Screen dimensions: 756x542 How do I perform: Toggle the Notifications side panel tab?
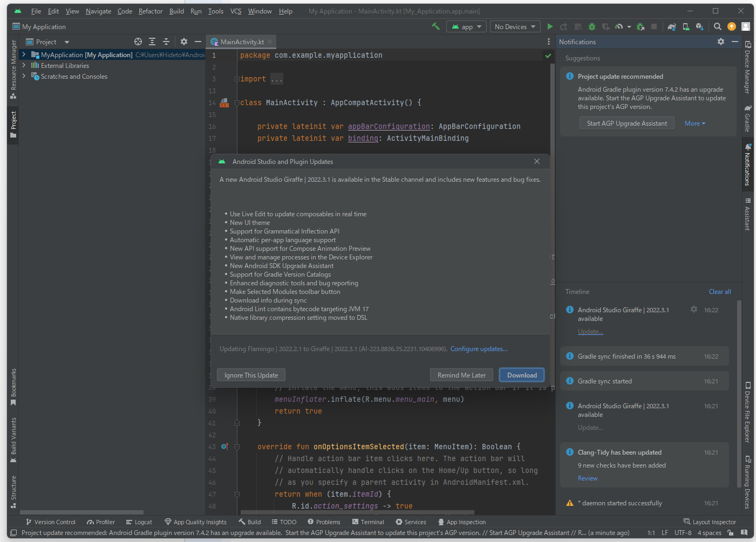tap(747, 164)
